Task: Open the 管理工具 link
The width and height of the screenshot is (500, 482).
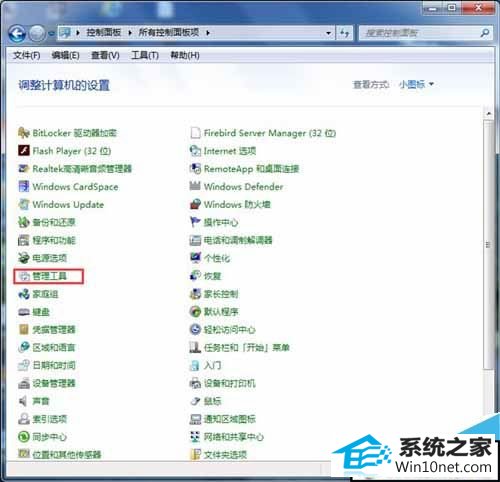Action: (x=49, y=276)
